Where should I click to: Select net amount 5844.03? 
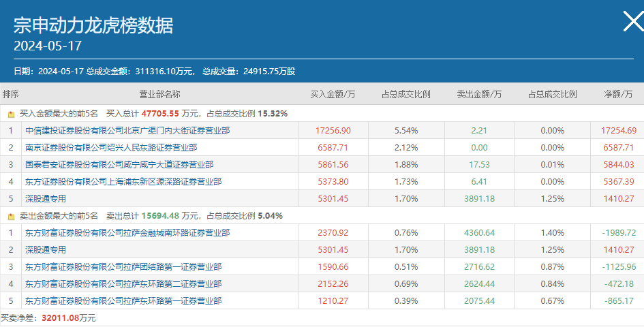point(619,165)
